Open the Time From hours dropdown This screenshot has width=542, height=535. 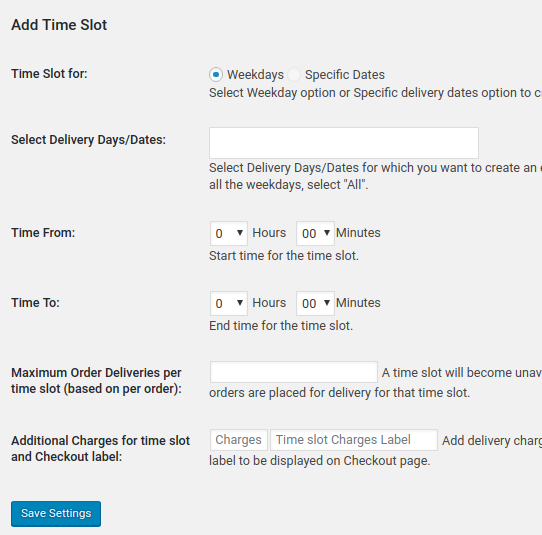point(229,233)
